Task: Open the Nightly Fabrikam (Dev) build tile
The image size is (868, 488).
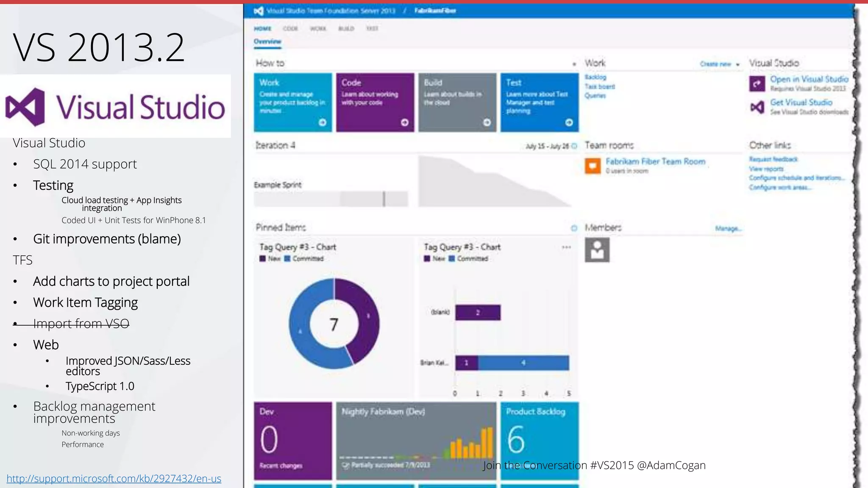Action: [x=416, y=441]
